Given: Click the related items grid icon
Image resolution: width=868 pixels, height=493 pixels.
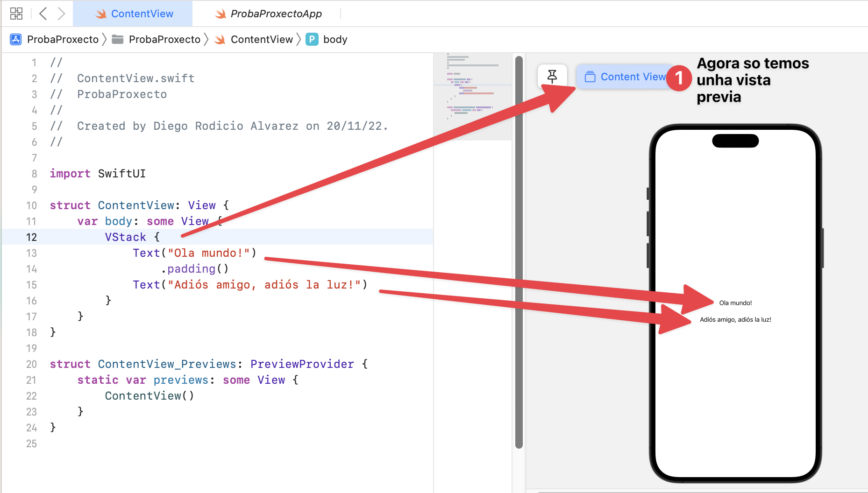Looking at the screenshot, I should click(x=16, y=14).
